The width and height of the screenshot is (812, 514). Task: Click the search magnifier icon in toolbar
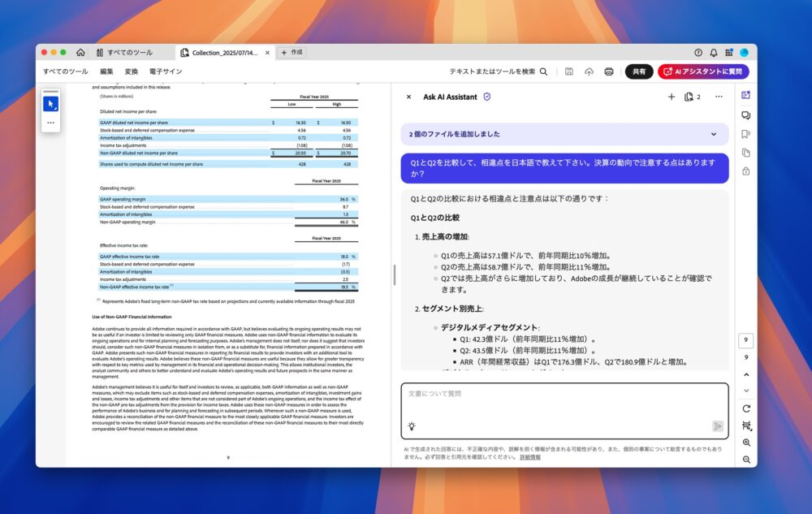(544, 71)
